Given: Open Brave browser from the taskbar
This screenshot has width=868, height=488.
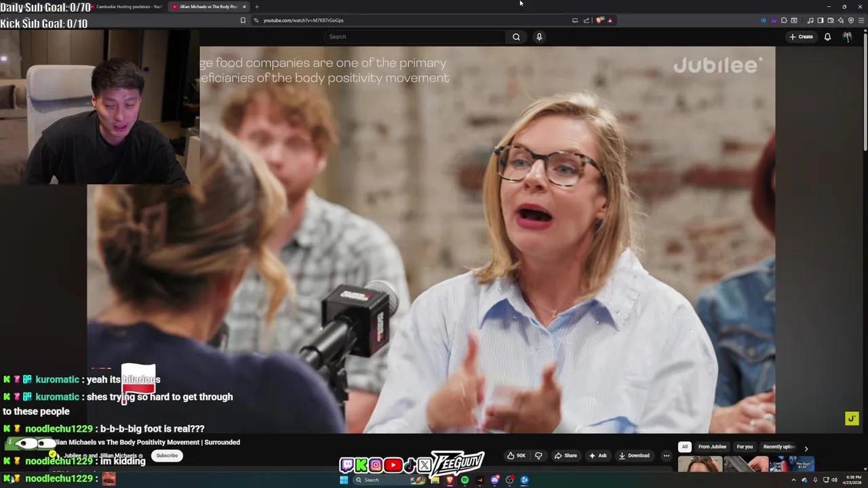Looking at the screenshot, I should point(450,480).
